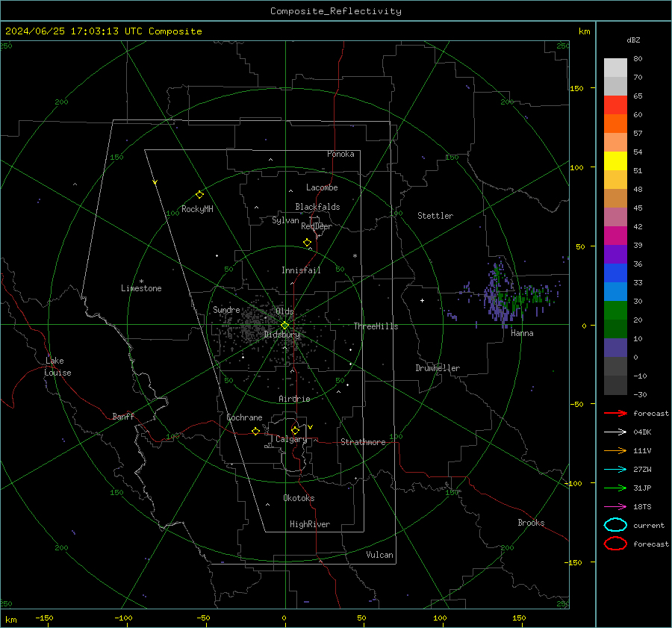Click the Sundre town label
The height and width of the screenshot is (628, 672).
click(x=226, y=309)
